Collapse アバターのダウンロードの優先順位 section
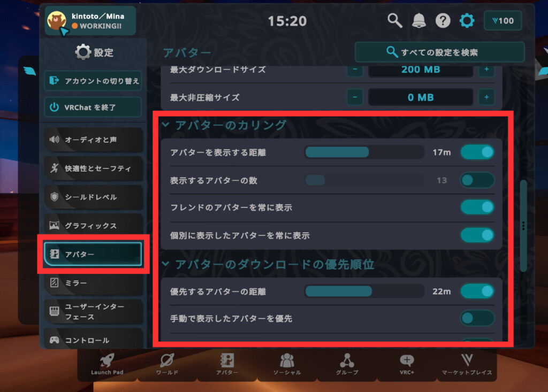 [166, 264]
